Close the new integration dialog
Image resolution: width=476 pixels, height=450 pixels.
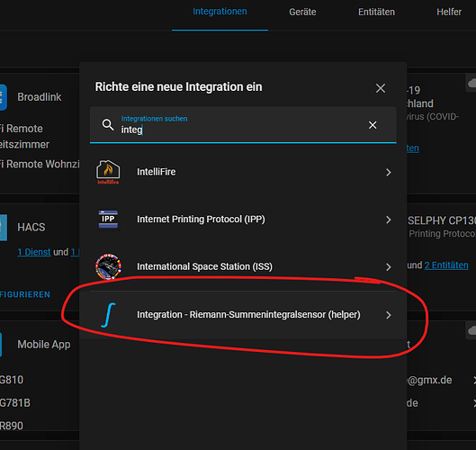click(x=381, y=88)
